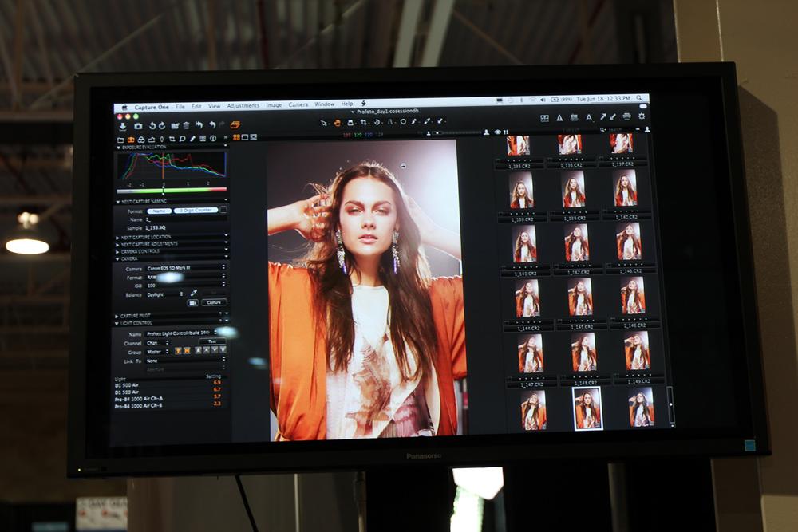Click the camera Capture icon in toolbar

(137, 126)
